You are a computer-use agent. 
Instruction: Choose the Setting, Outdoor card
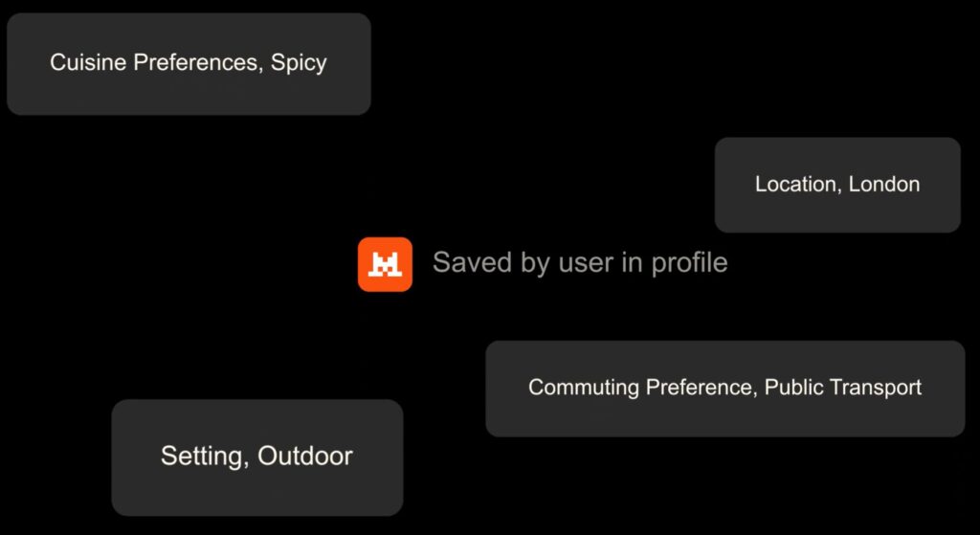256,457
